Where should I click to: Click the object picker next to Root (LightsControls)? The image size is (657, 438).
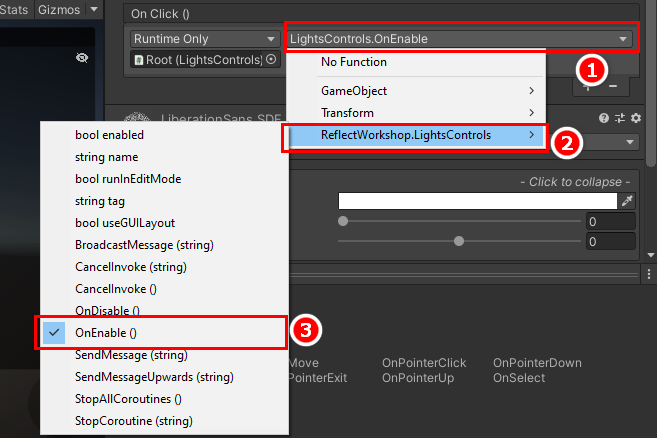(x=271, y=60)
